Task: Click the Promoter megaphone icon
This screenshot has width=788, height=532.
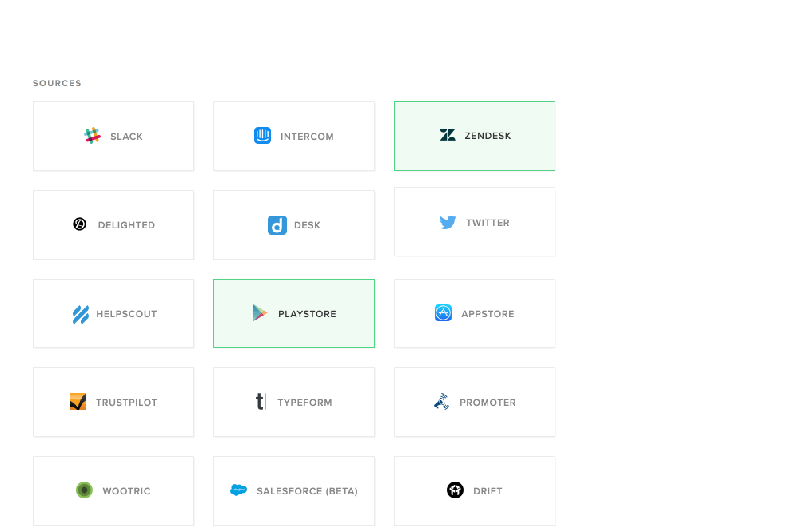Action: [x=442, y=401]
